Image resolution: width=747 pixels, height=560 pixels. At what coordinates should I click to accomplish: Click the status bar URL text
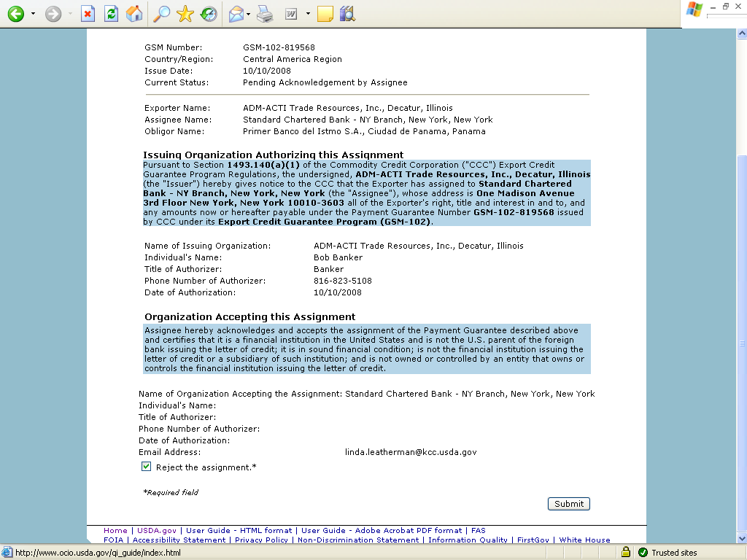pyautogui.click(x=98, y=553)
